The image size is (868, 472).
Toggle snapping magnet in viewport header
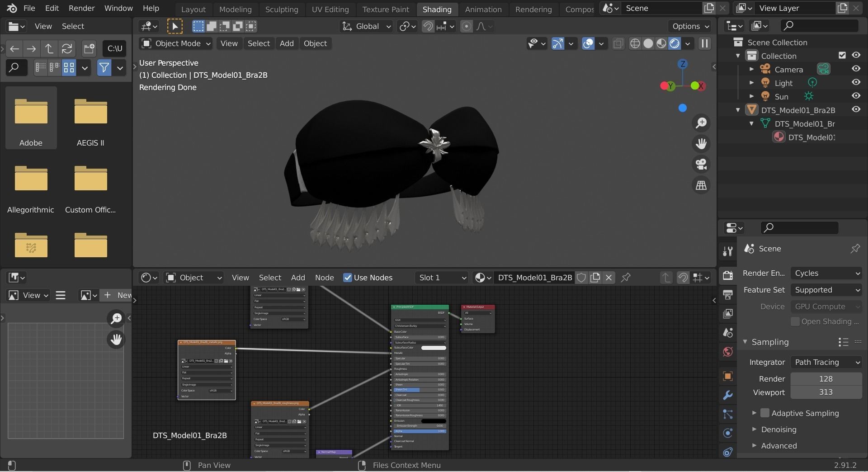(428, 26)
